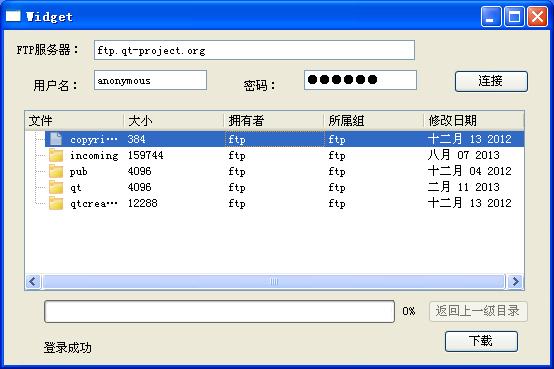Screen dimensions: 554x369
Task: Focus the 密码 password field
Action: (360, 80)
